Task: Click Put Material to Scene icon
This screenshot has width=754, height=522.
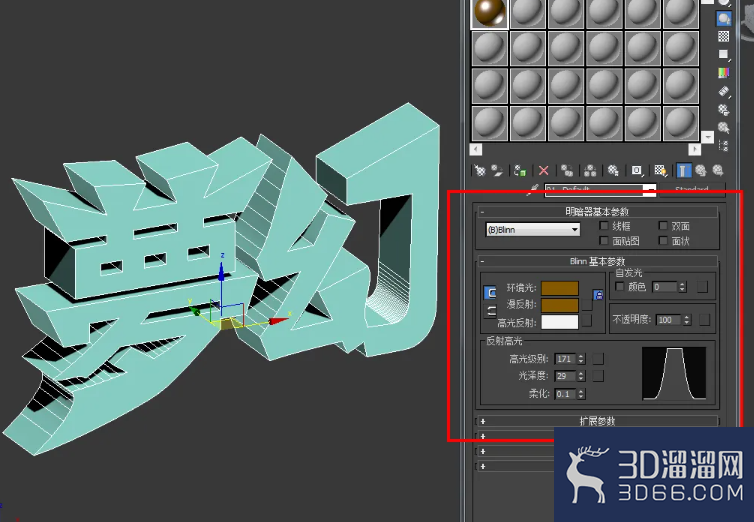Action: pos(498,170)
